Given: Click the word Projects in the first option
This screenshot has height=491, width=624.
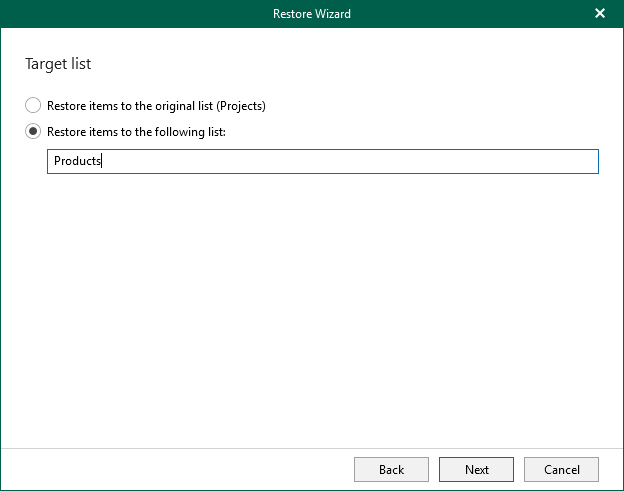Looking at the screenshot, I should pyautogui.click(x=239, y=105).
